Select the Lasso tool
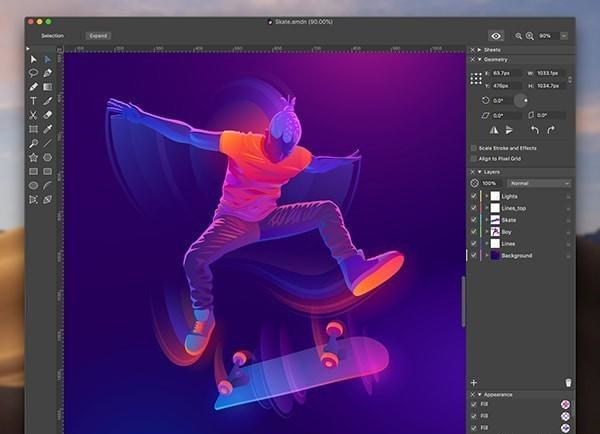Screen dimensions: 600x434 pyautogui.click(x=33, y=73)
